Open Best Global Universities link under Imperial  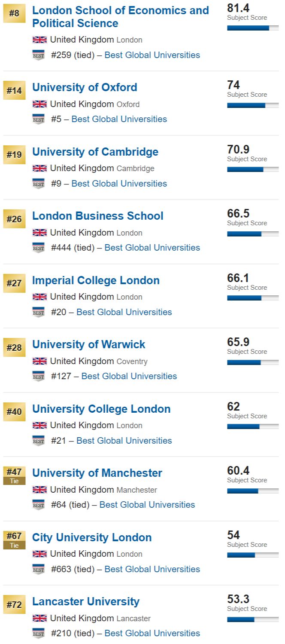[124, 312]
